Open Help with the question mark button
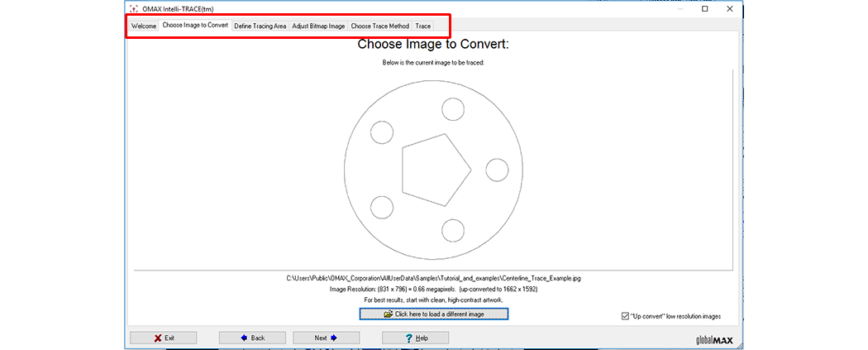The height and width of the screenshot is (350, 868). pyautogui.click(x=415, y=338)
